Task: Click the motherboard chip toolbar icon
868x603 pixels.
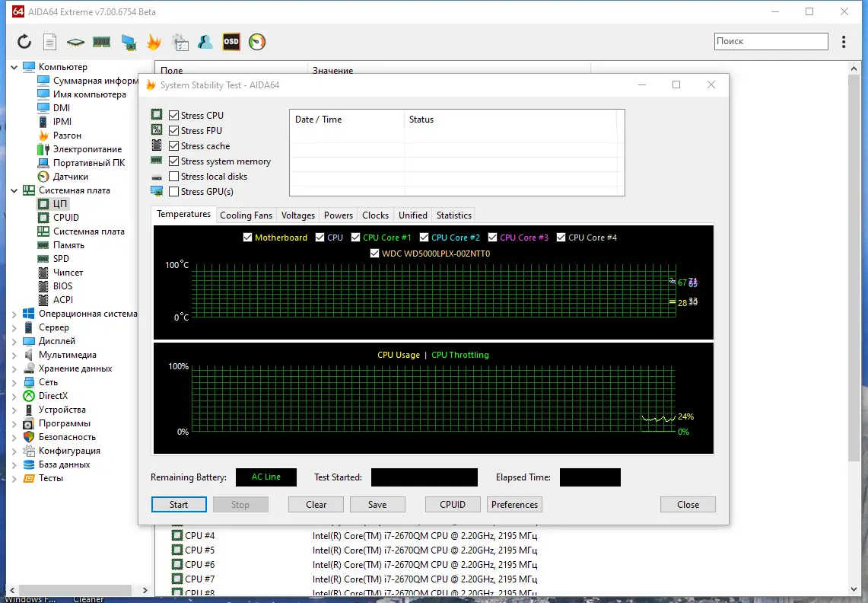Action: pos(75,42)
